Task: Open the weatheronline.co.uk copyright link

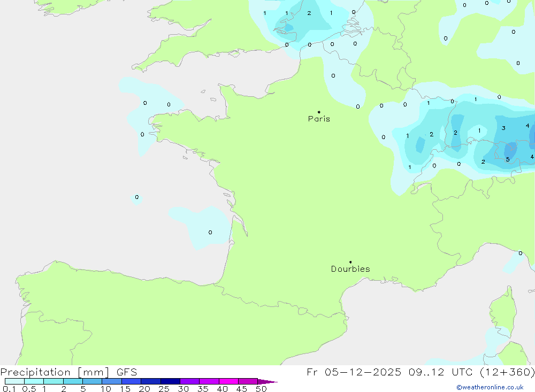Action: tap(490, 387)
